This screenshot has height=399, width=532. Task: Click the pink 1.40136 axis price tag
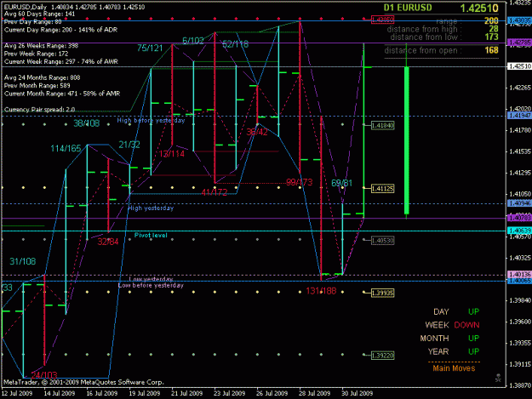(519, 274)
